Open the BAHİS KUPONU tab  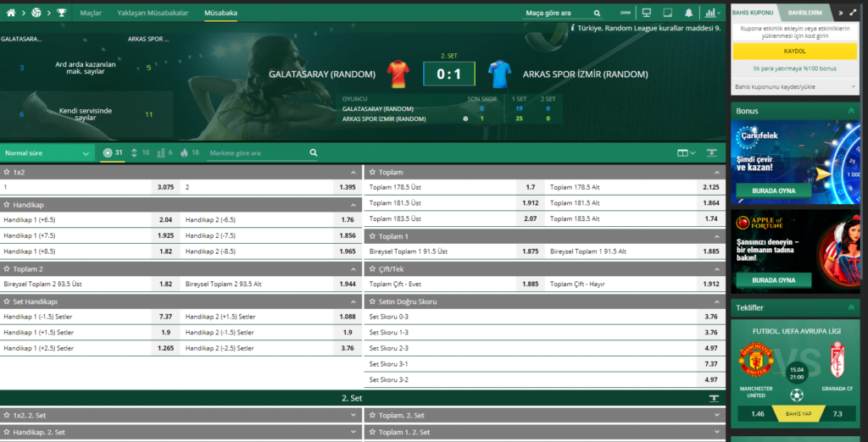(752, 12)
